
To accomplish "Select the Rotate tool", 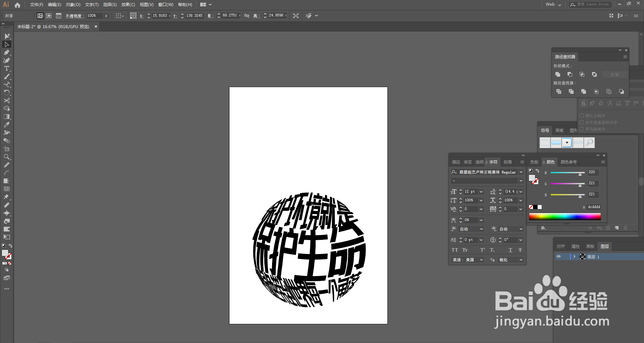I will (7, 92).
